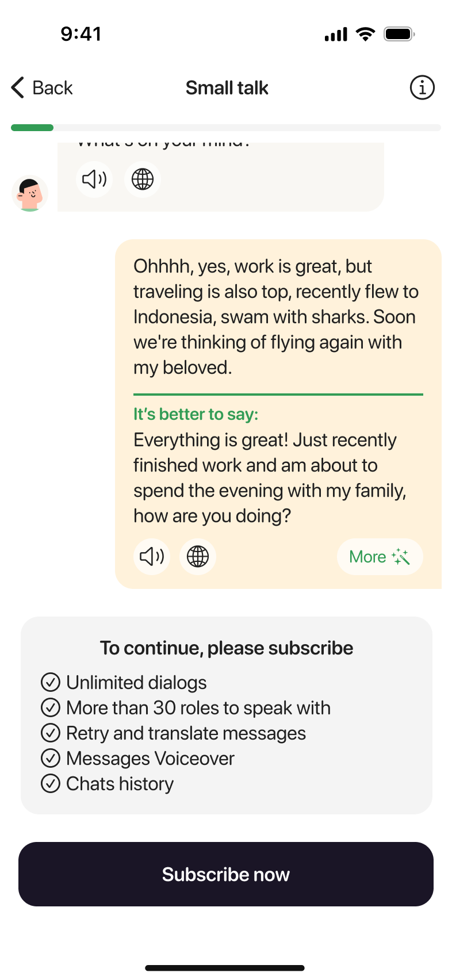Go back using the Back label
This screenshot has height=980, width=452.
pos(52,88)
